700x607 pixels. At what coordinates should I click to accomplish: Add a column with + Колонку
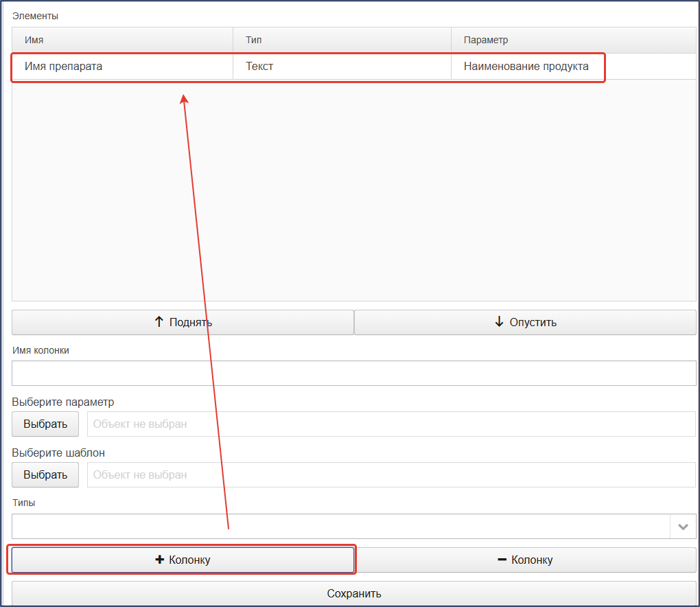183,560
